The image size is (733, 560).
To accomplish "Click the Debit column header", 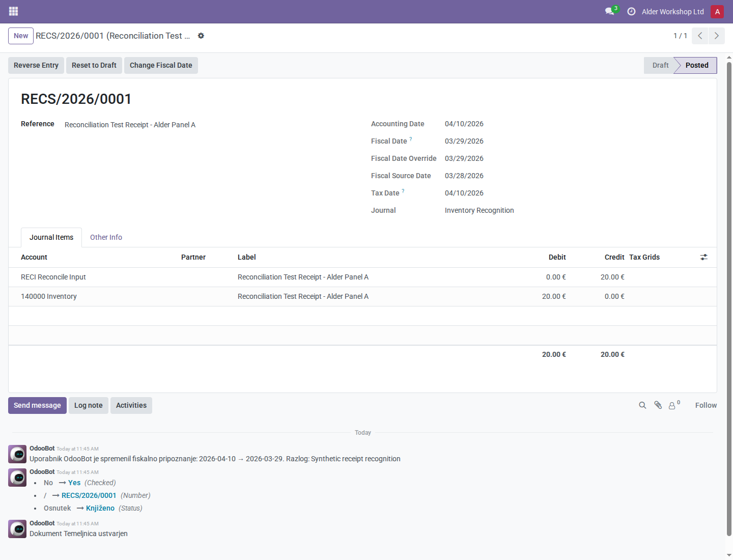I will pyautogui.click(x=557, y=257).
